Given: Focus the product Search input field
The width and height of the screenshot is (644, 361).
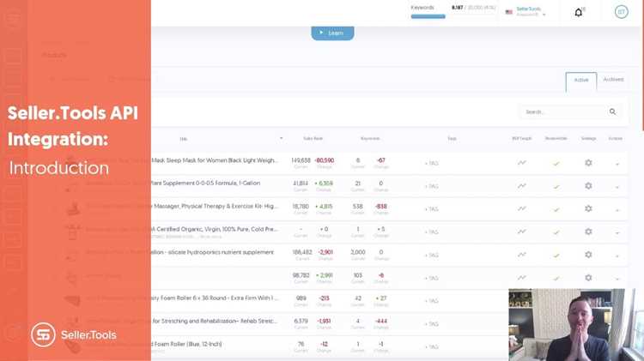Looking at the screenshot, I should pos(564,111).
